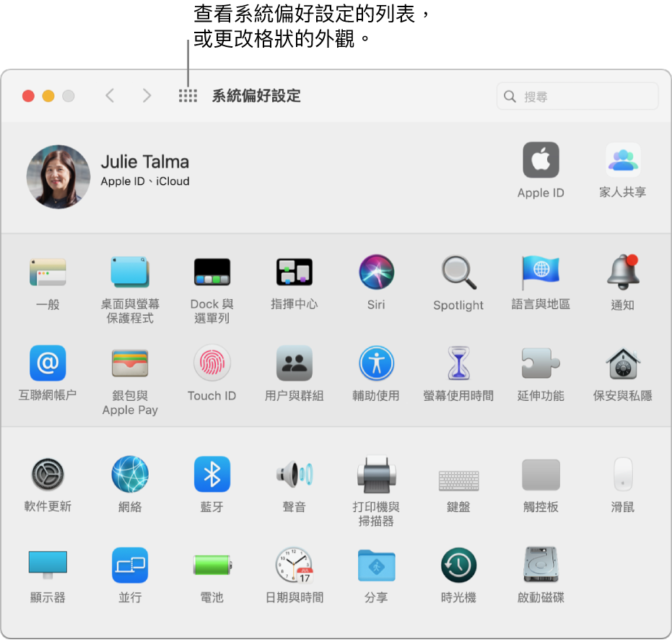
Task: Open the 通知 (Notifications) pane
Action: click(x=623, y=272)
